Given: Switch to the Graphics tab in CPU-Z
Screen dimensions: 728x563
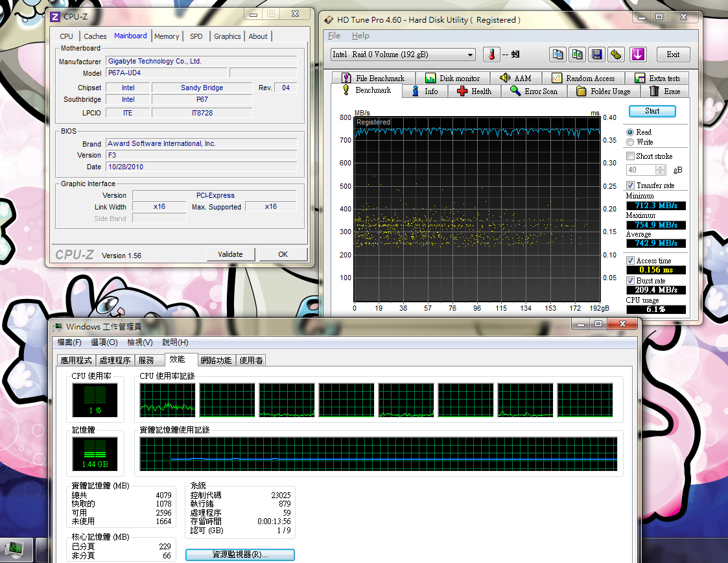Looking at the screenshot, I should pyautogui.click(x=228, y=36).
